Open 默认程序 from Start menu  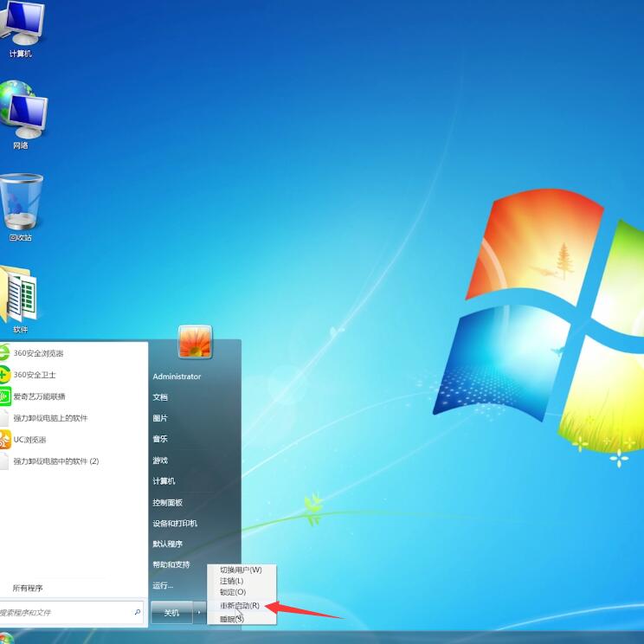[167, 544]
